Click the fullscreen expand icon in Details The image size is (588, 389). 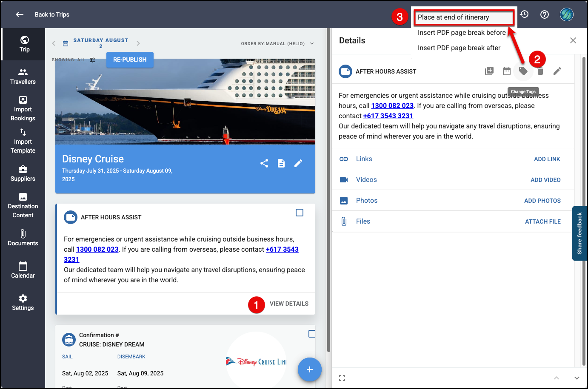click(x=342, y=378)
